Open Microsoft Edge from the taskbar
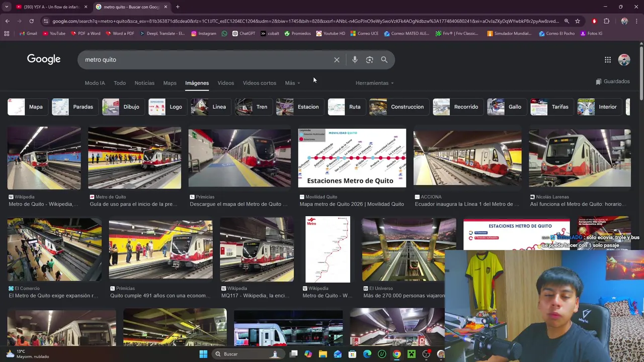644x362 pixels. [x=367, y=354]
